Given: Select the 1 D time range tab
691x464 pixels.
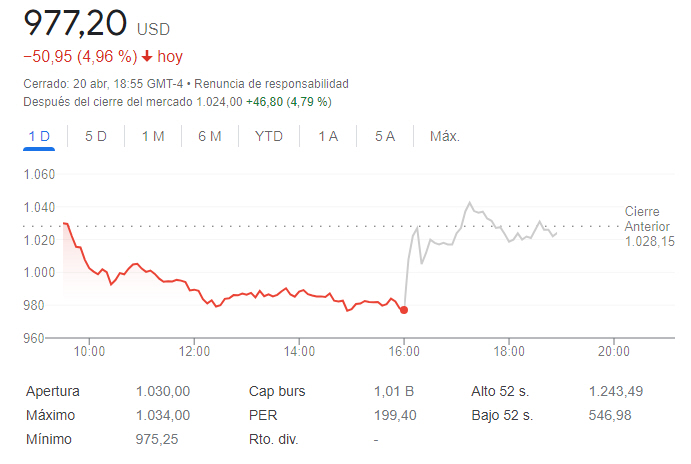Looking at the screenshot, I should [39, 136].
